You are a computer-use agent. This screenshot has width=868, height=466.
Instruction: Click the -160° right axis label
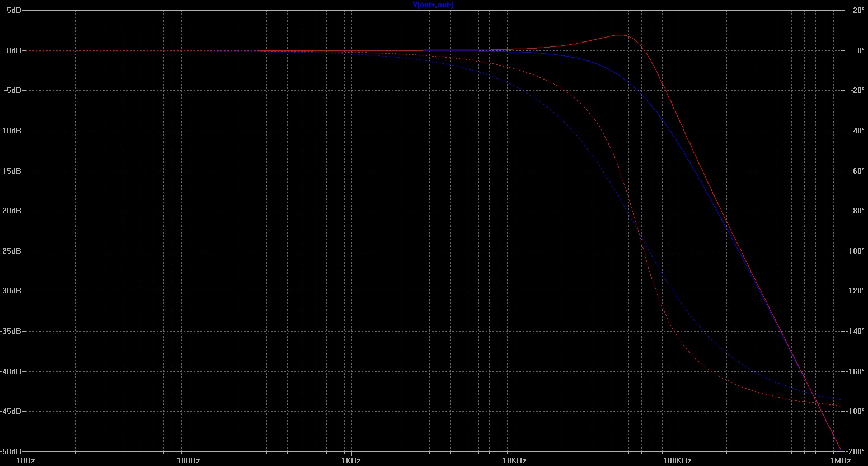tap(856, 371)
